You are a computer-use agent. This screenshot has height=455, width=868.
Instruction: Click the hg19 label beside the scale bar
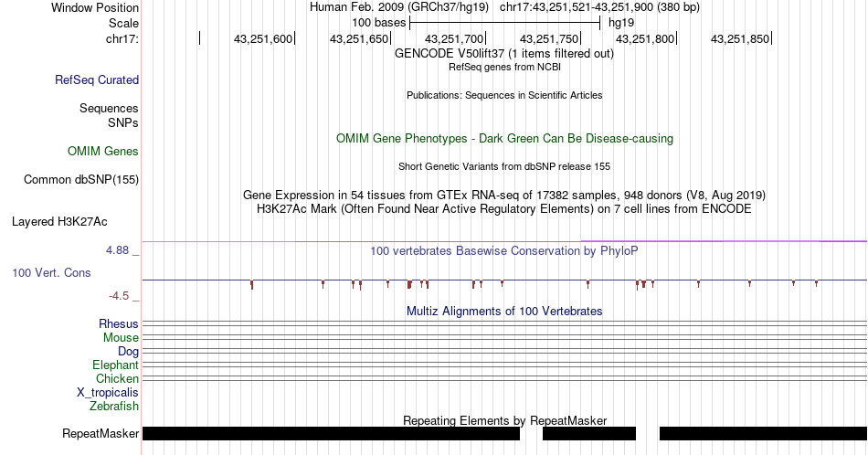point(621,23)
